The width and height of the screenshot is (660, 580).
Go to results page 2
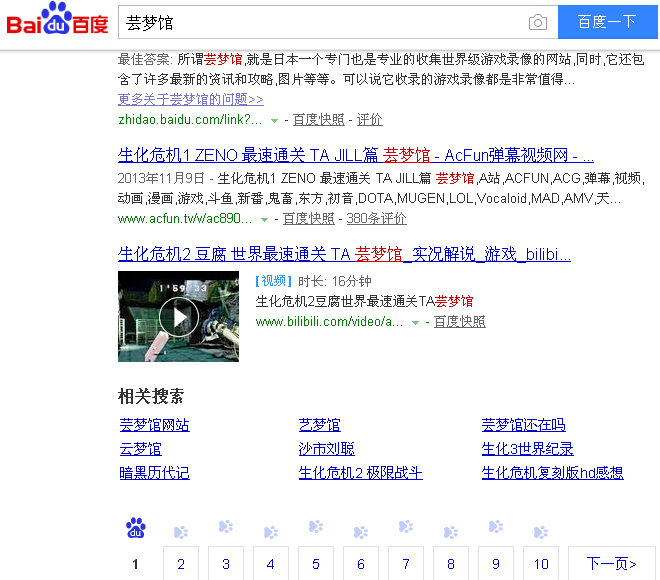[x=181, y=563]
